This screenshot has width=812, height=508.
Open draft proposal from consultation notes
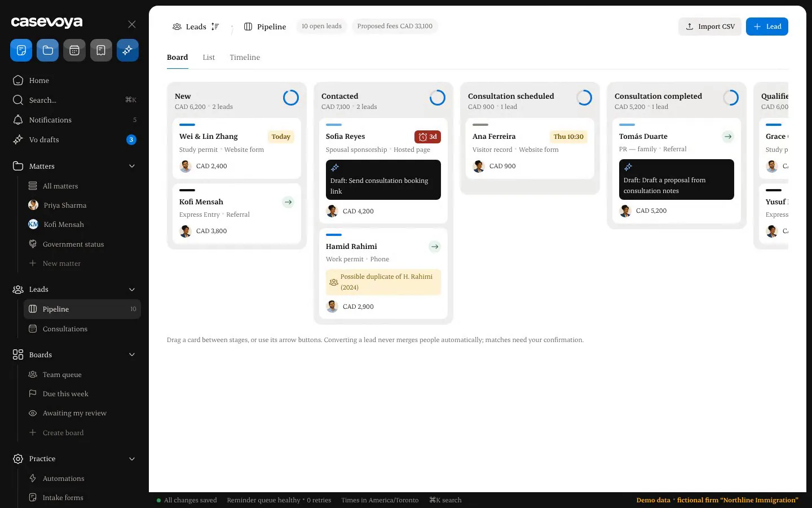(x=677, y=179)
